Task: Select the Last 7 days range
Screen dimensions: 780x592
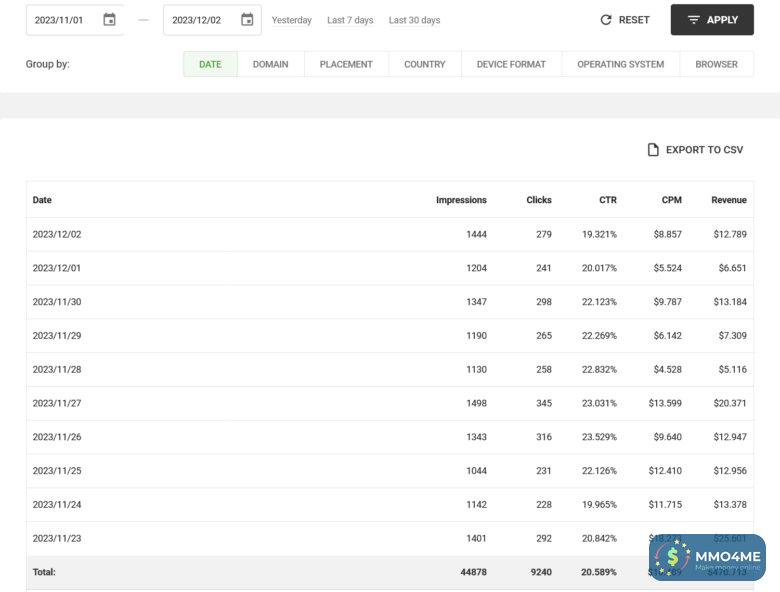Action: 350,20
